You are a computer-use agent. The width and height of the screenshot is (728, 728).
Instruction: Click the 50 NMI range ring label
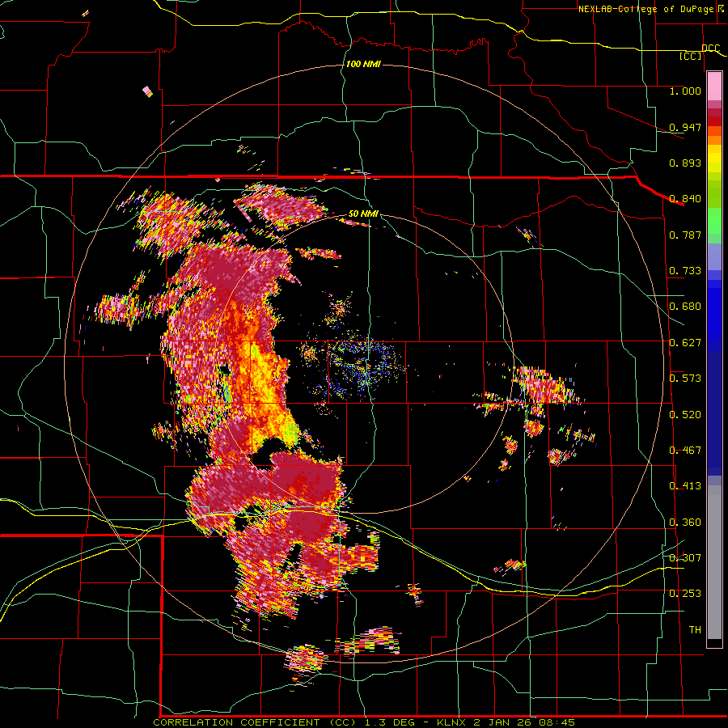click(363, 214)
